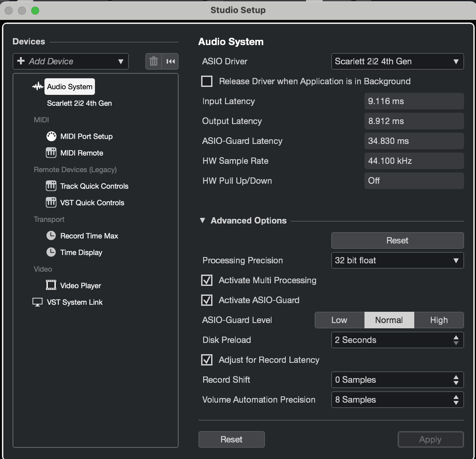This screenshot has width=476, height=459.
Task: Click the Reset button under Advanced Options
Action: (x=397, y=240)
